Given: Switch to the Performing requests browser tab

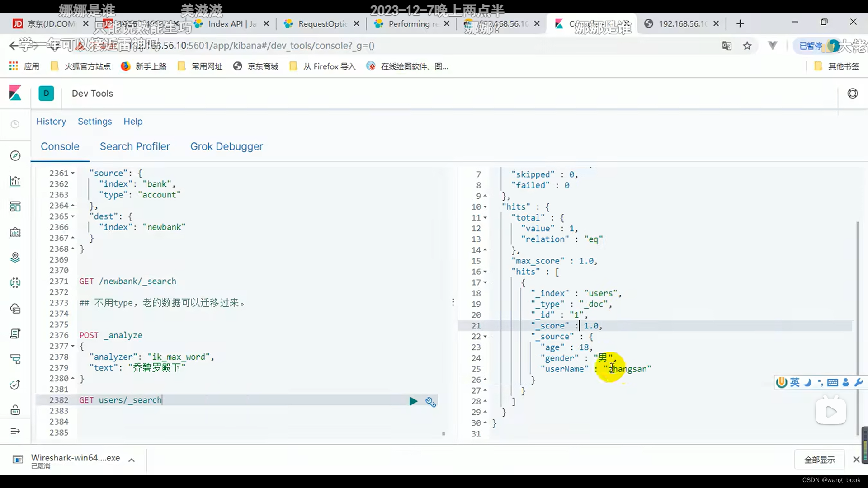Looking at the screenshot, I should [412, 23].
